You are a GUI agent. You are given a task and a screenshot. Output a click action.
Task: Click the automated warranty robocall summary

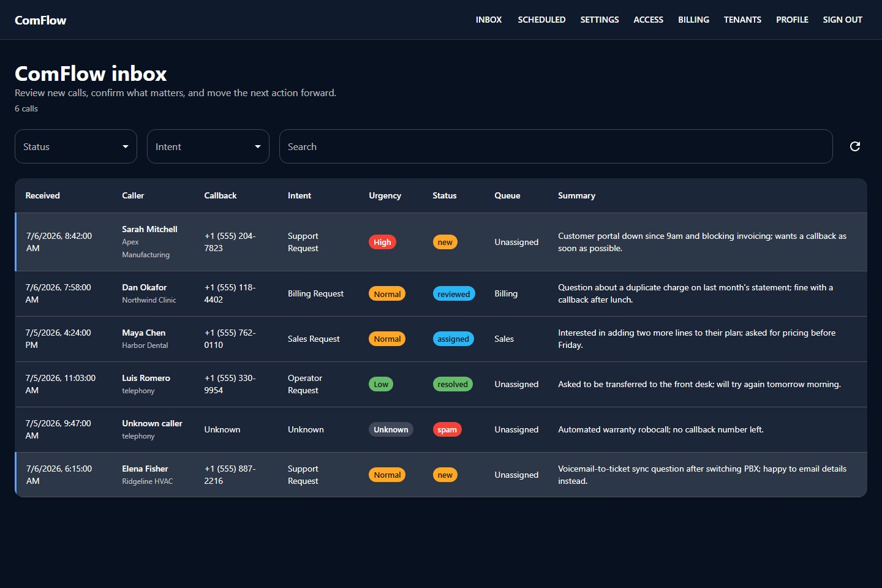point(661,429)
